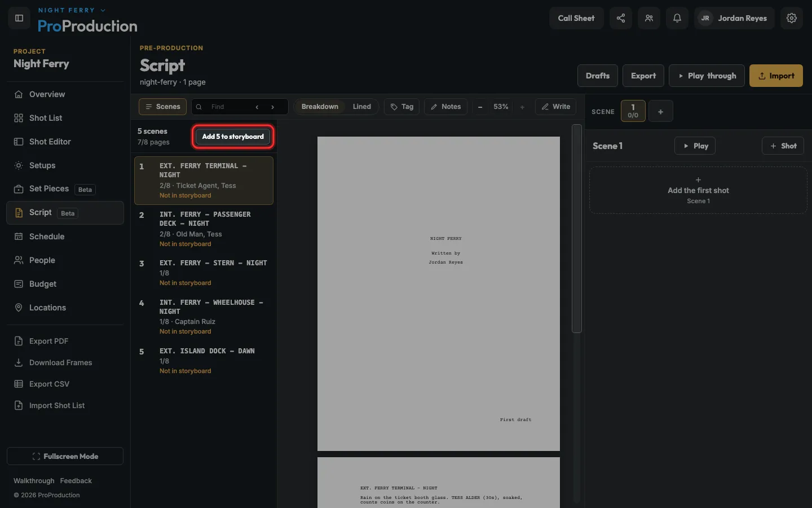Add a new scene with plus button
This screenshot has height=508, width=812.
661,112
